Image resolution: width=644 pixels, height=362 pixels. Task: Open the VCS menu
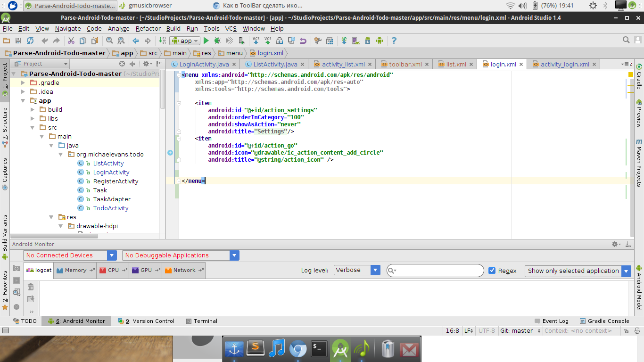231,28
